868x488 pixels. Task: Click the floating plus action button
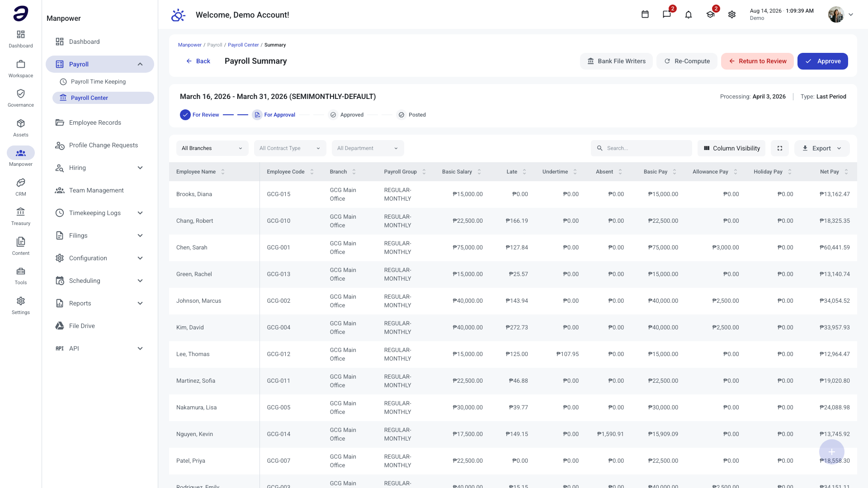point(832,452)
